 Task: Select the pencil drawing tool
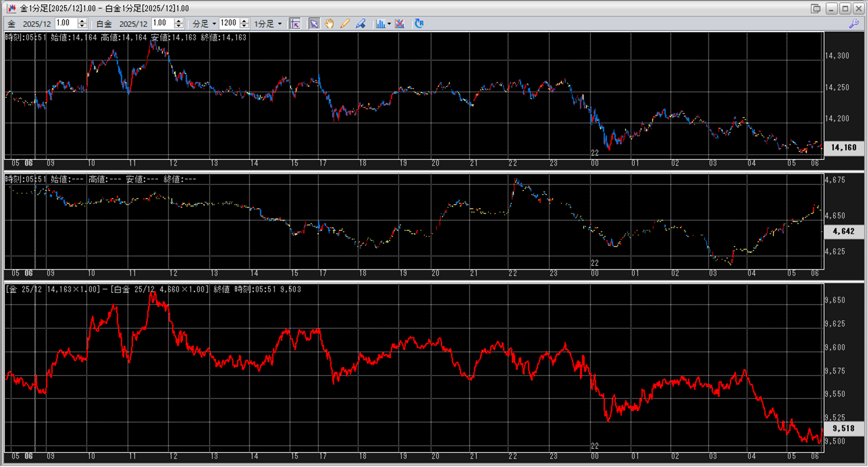click(x=345, y=24)
